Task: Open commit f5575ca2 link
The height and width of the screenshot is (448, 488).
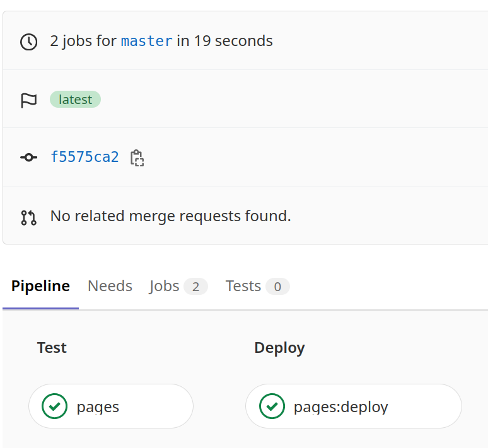Action: 84,157
